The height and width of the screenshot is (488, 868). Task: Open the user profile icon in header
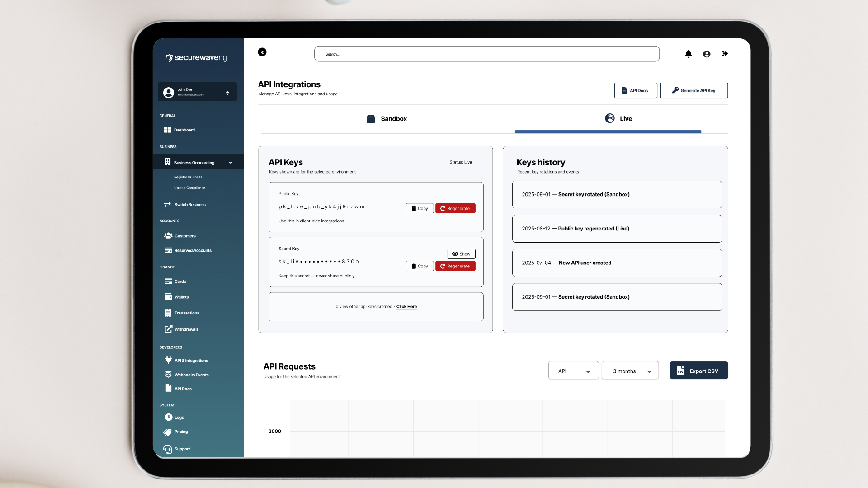[x=707, y=54]
